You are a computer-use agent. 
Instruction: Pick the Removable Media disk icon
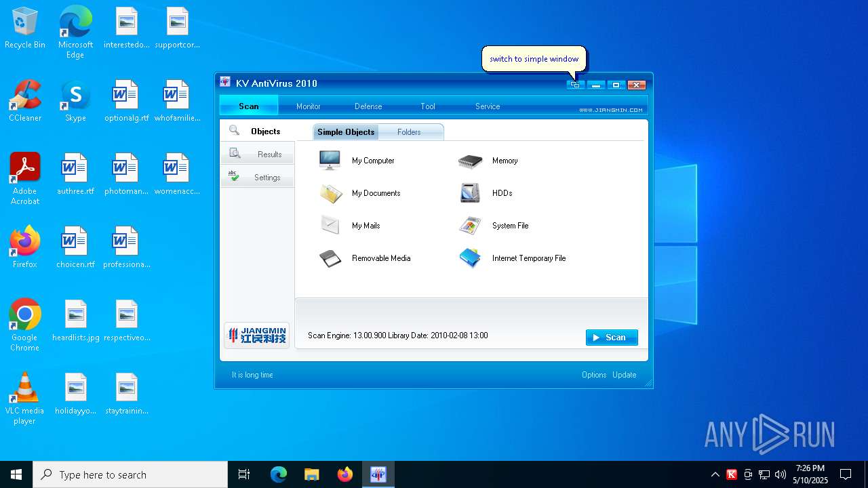[x=330, y=258]
